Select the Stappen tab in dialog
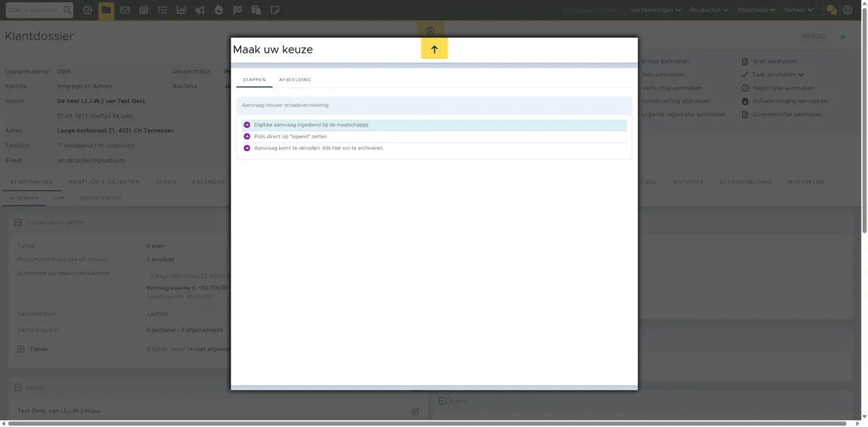This screenshot has width=868, height=427. [x=254, y=79]
